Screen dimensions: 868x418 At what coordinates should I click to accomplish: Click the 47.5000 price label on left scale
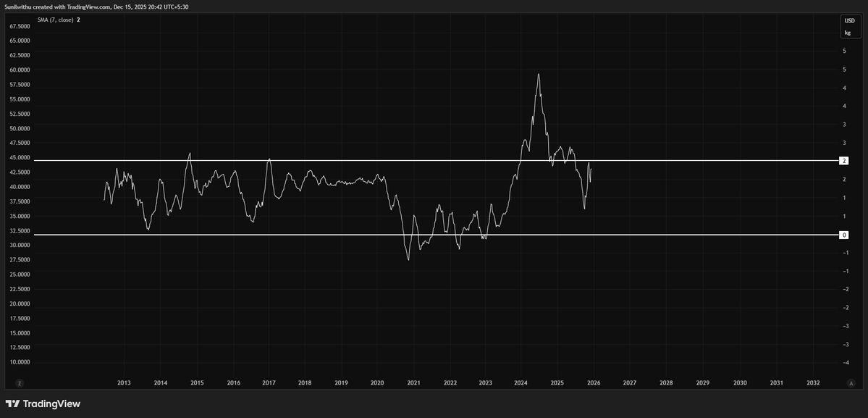coord(20,143)
